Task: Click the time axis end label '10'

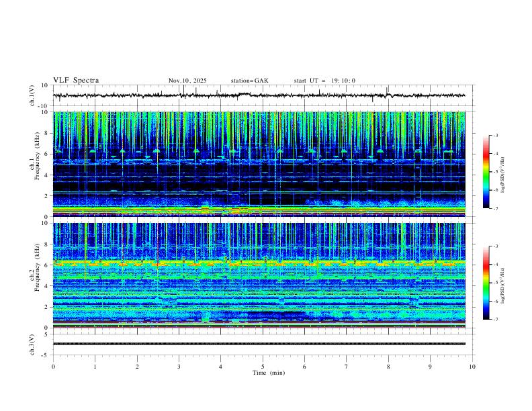Action: [x=472, y=367]
